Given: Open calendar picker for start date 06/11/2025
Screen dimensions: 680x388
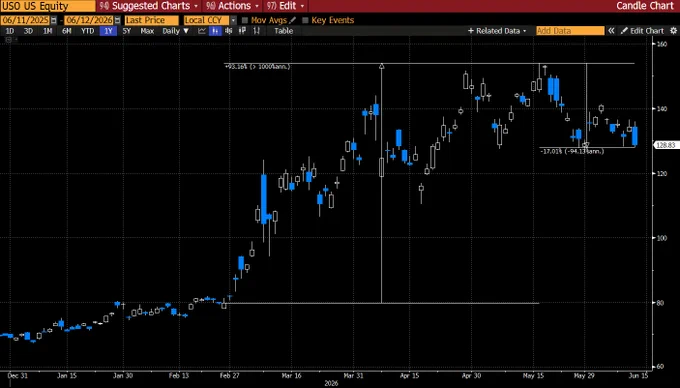Looking at the screenshot, I should click(x=54, y=20).
